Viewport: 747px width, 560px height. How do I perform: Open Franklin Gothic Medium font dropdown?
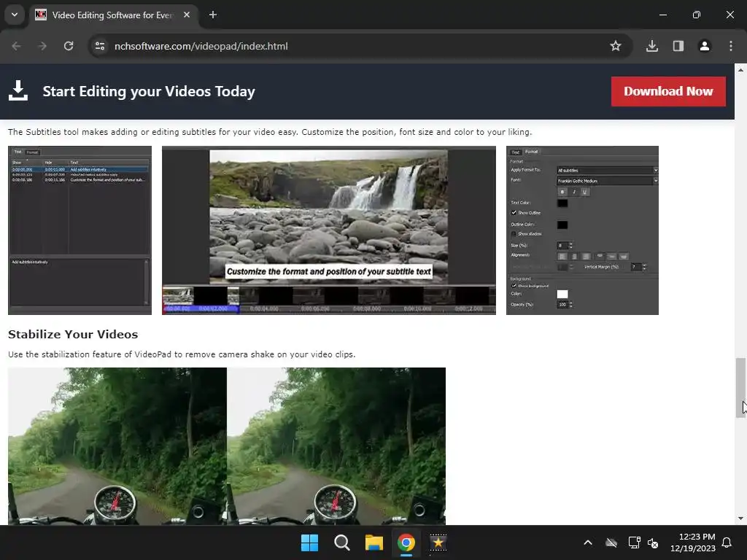(x=608, y=181)
